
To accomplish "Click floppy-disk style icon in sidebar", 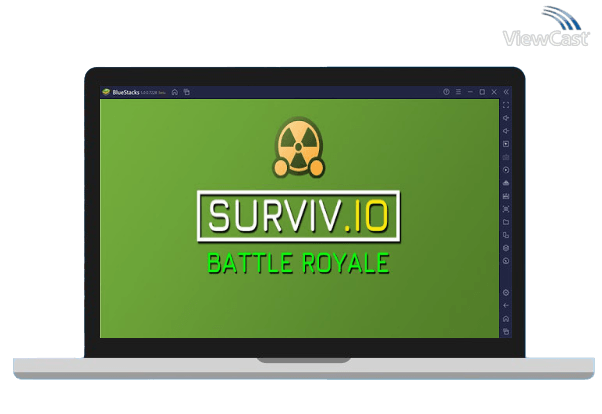I will click(x=506, y=196).
